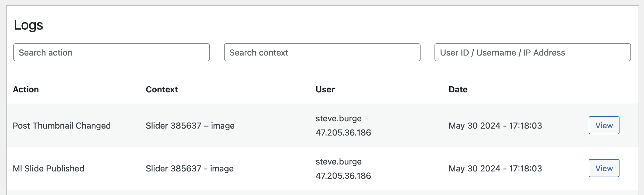
Task: Click the context of the Post Thumbnail Changed row
Action: point(190,126)
